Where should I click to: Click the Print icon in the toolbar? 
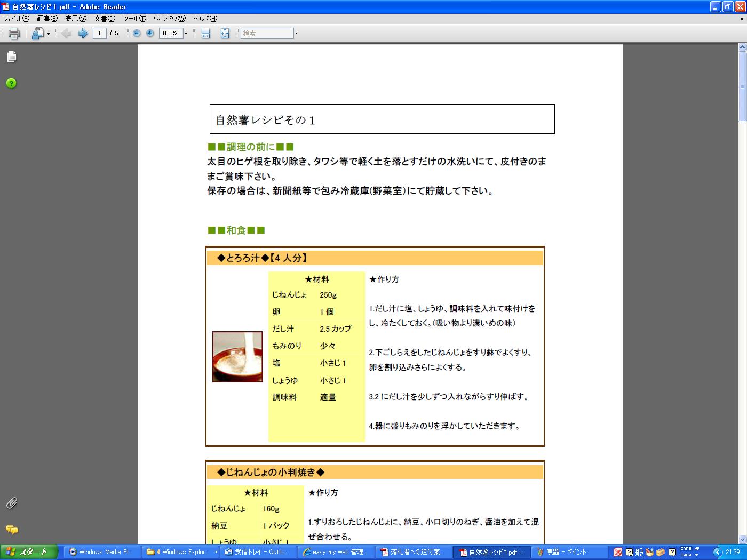click(14, 34)
